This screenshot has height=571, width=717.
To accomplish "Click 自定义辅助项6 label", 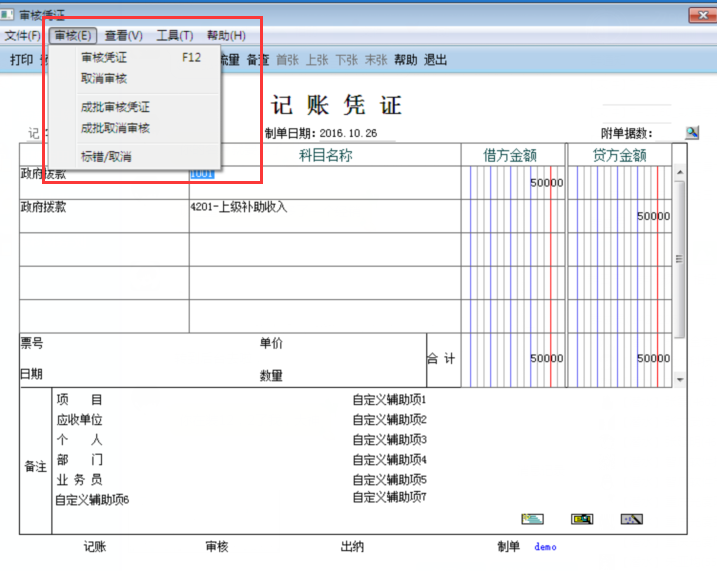I will point(92,500).
